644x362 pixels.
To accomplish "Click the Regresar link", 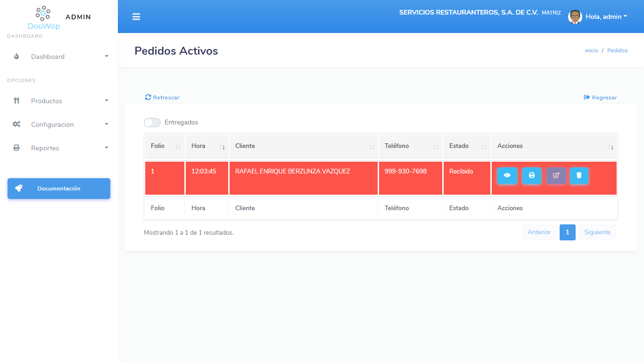I will (600, 98).
